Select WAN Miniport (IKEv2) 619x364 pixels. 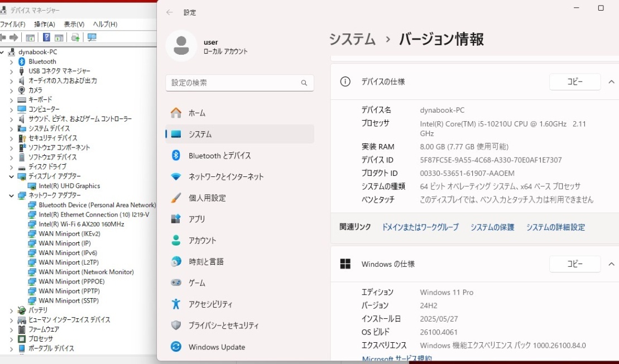click(x=69, y=234)
